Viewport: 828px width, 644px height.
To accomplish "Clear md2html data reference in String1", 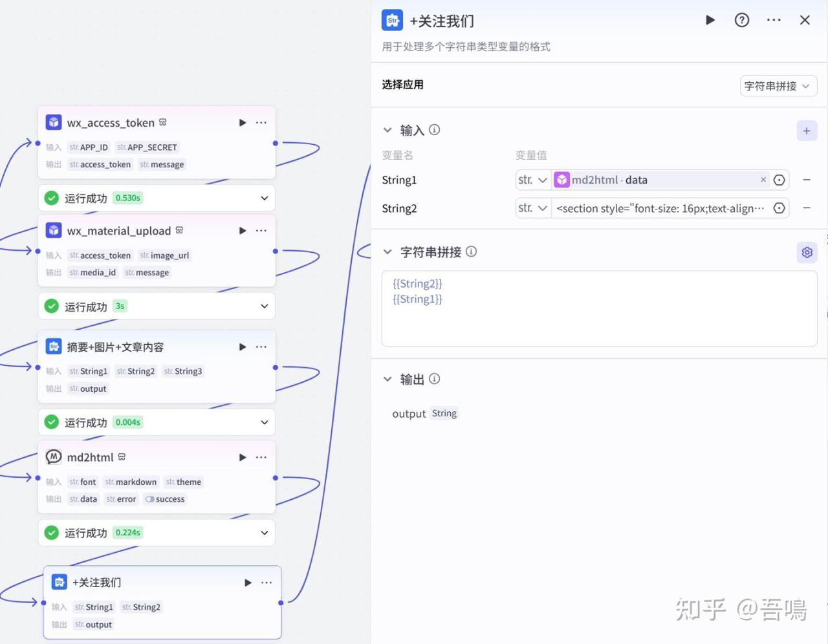I will [763, 180].
